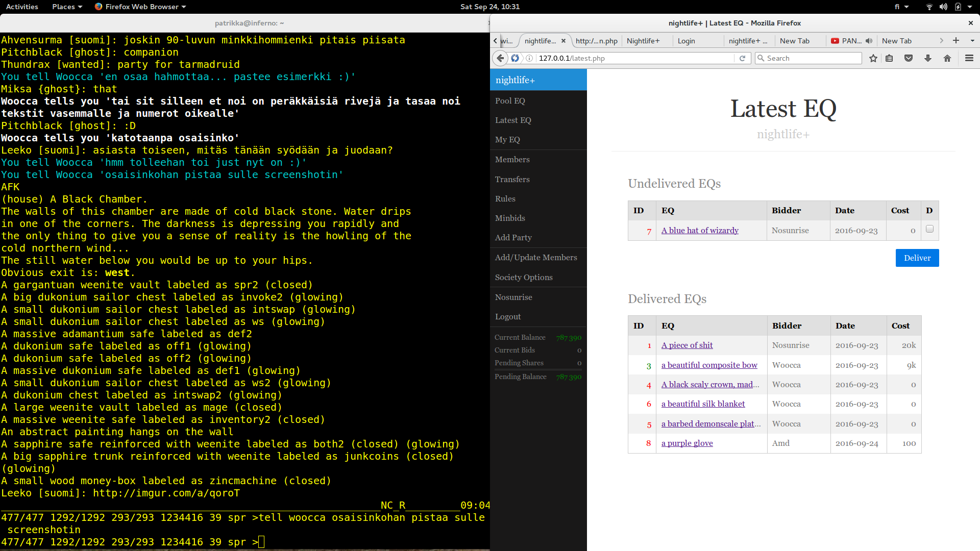Click the Current Balance value 787 390
The width and height of the screenshot is (980, 551).
pyautogui.click(x=569, y=338)
